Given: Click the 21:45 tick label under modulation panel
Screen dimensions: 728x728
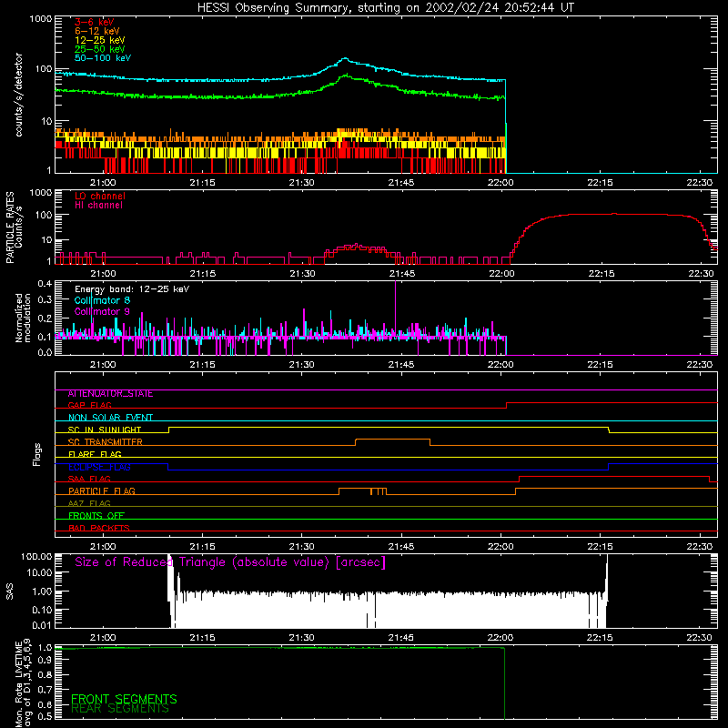Looking at the screenshot, I should [x=401, y=365].
